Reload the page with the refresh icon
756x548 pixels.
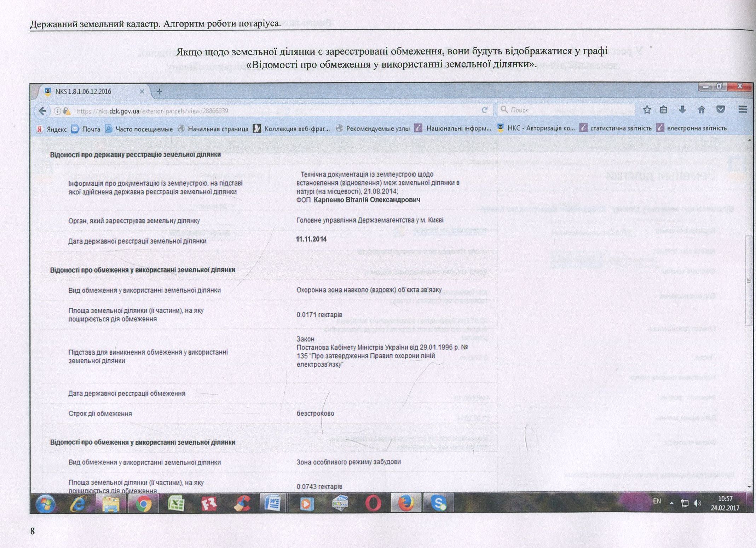[x=484, y=110]
